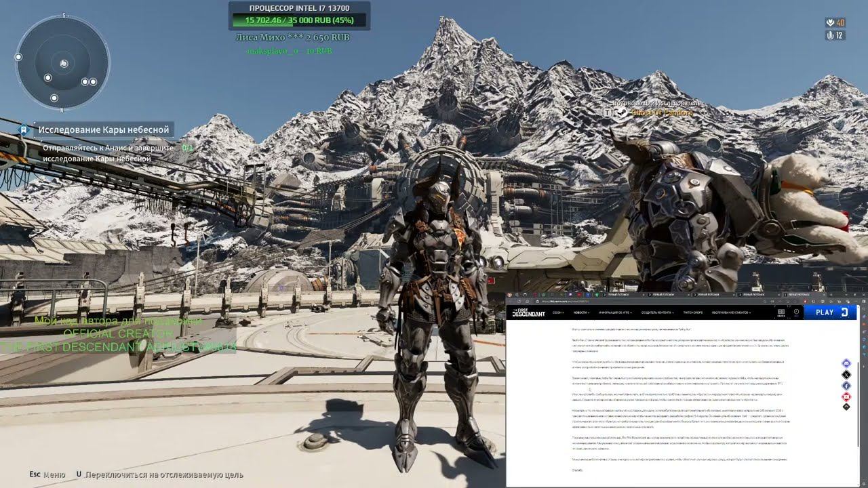This screenshot has height=488, width=868.
Task: Click the First Descendant logo in browser
Action: point(529,312)
